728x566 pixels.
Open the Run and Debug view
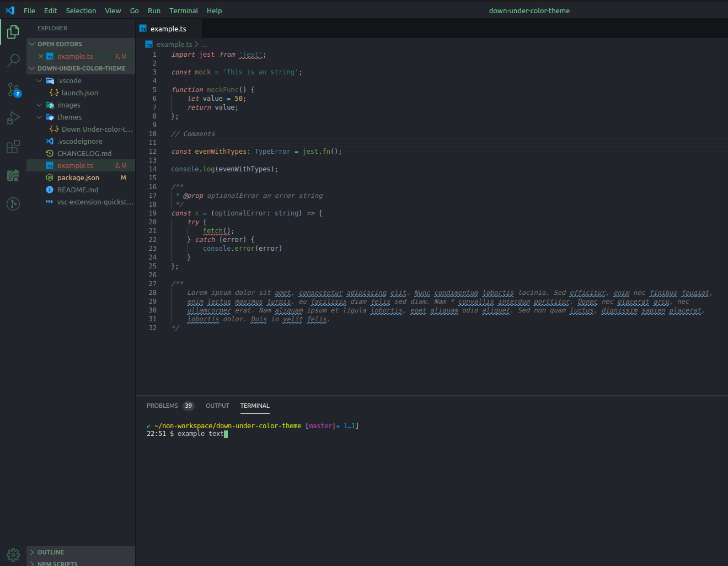(x=13, y=118)
